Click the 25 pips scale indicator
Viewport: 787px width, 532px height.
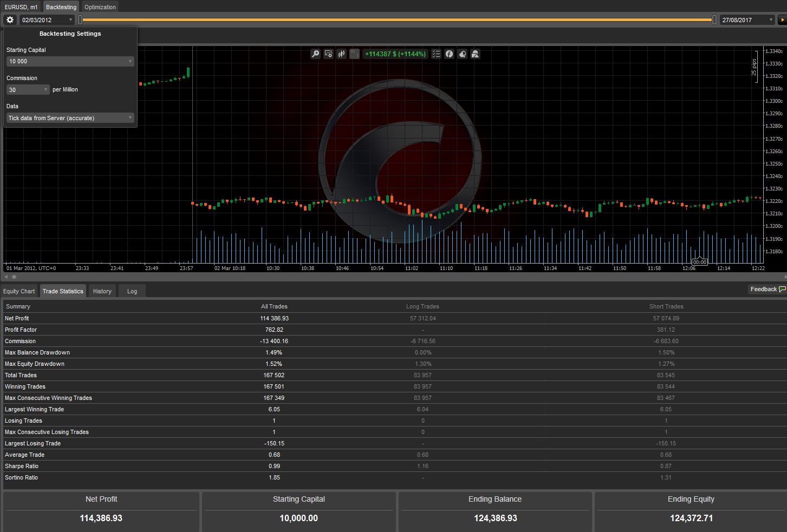754,68
